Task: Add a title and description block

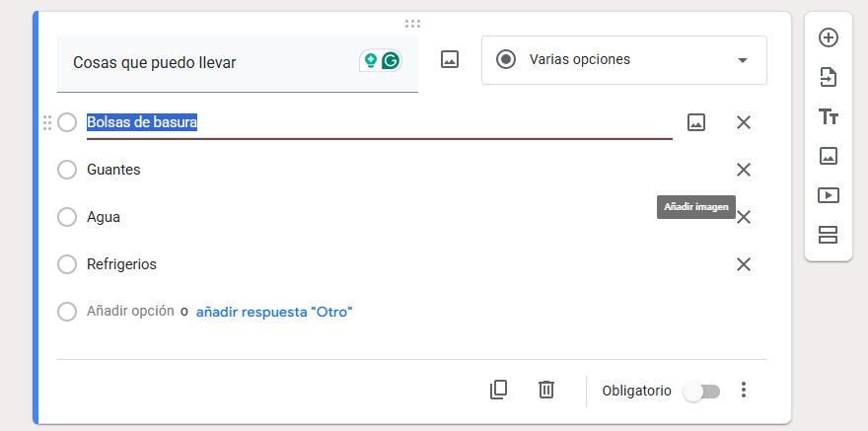Action: (x=829, y=116)
